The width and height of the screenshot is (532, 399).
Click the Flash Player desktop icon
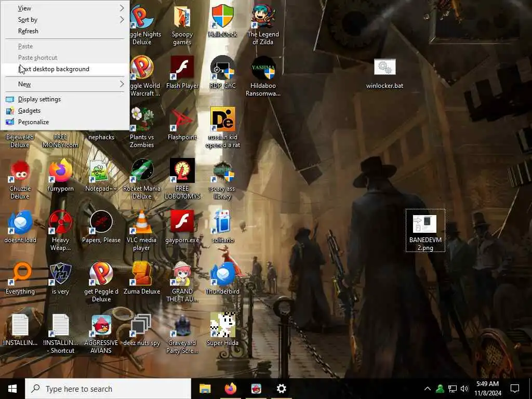182,68
